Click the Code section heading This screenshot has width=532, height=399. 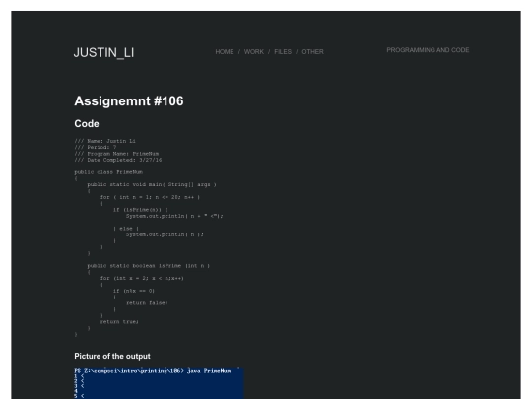pos(87,124)
